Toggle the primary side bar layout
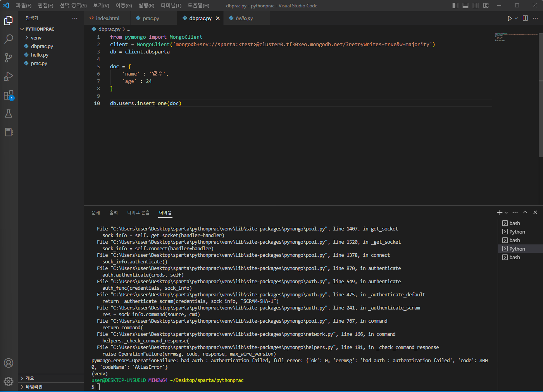The height and width of the screenshot is (392, 543). [x=455, y=5]
